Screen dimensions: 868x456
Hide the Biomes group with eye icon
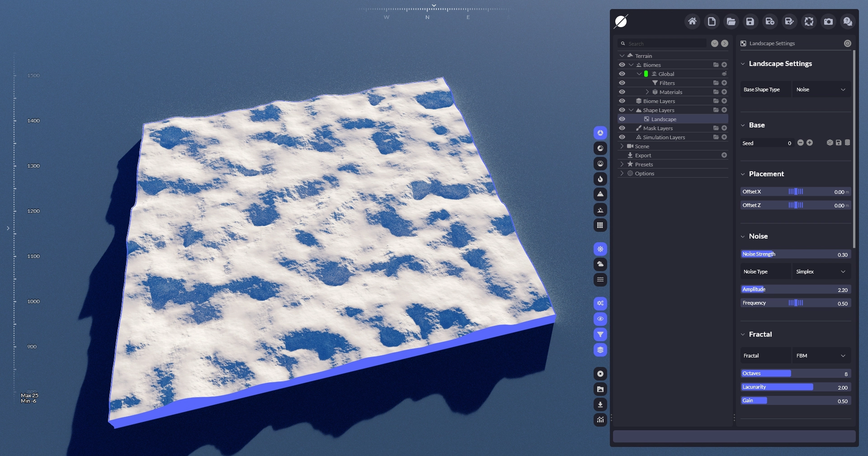click(x=622, y=65)
